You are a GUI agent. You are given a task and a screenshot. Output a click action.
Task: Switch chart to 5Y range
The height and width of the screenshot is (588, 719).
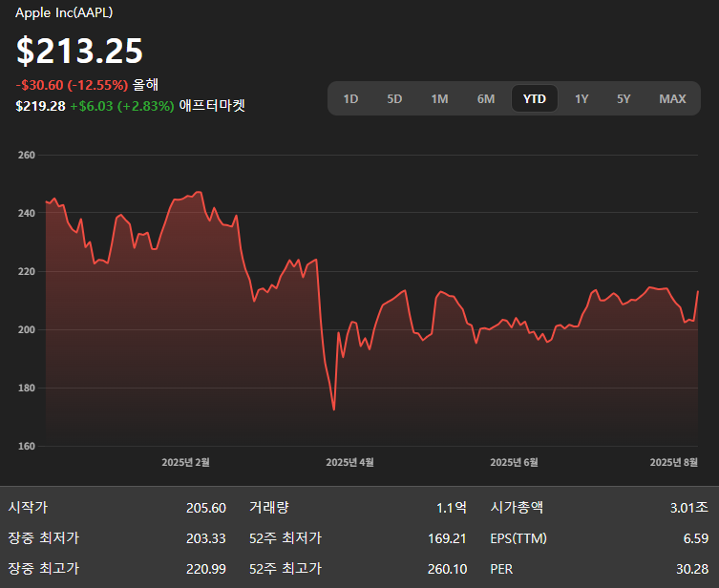pyautogui.click(x=624, y=99)
